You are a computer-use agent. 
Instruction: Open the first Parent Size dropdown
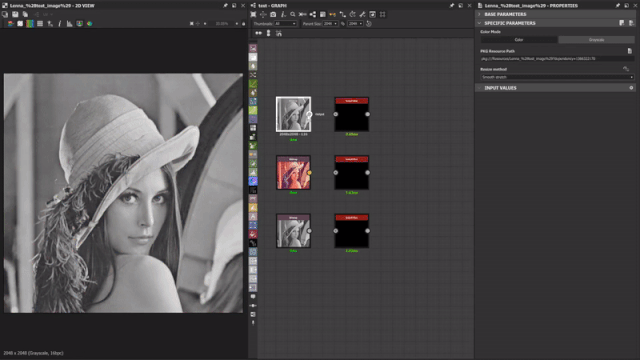pos(330,24)
